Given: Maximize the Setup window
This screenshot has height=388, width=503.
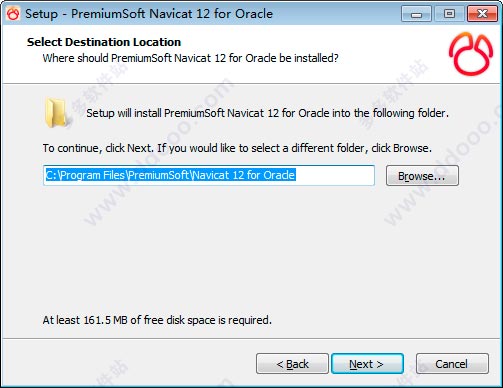Looking at the screenshot, I should click(x=449, y=14).
